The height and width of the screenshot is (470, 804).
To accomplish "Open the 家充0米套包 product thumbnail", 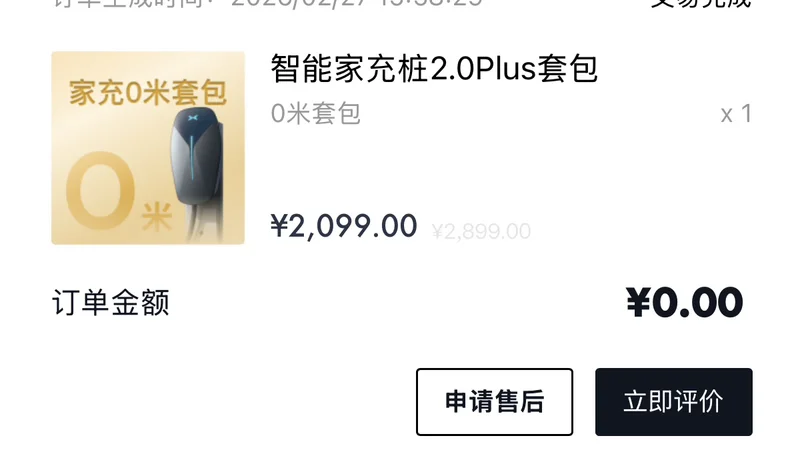I will point(148,148).
